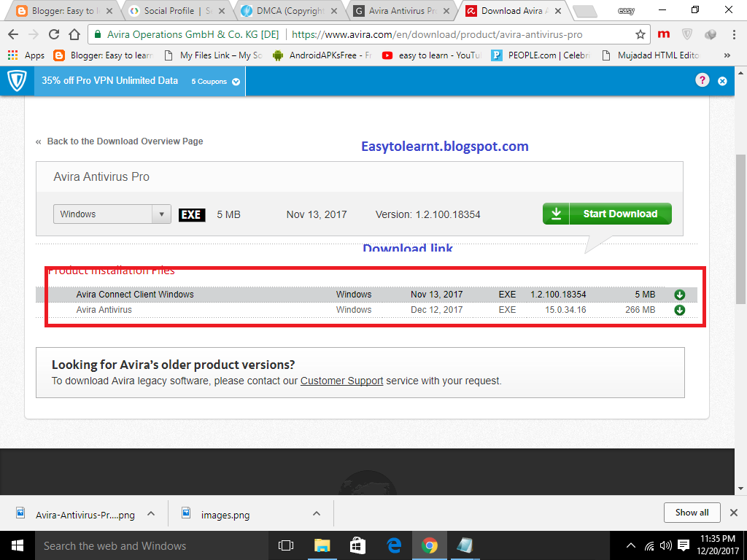Show more bookmarks chevron
The image size is (747, 560).
coord(727,55)
